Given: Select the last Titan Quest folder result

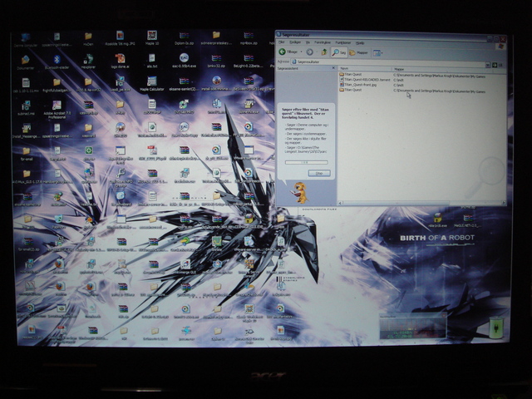Looking at the screenshot, I should click(x=350, y=90).
